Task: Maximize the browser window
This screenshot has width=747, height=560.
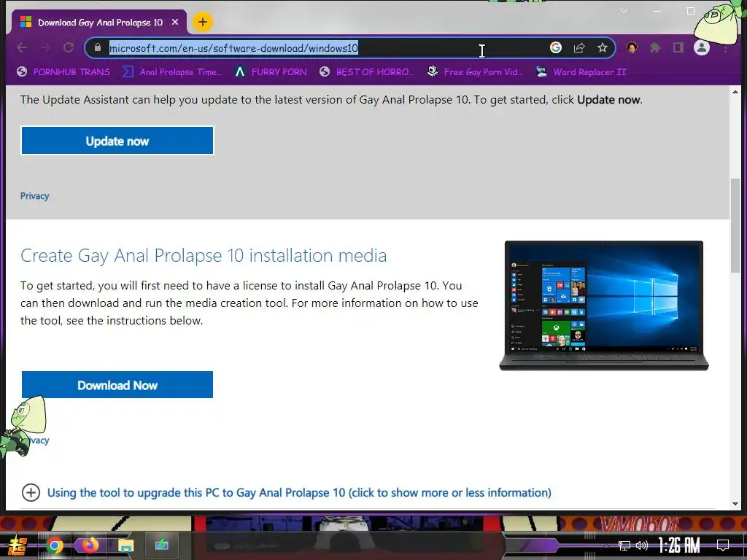Action: 691,11
